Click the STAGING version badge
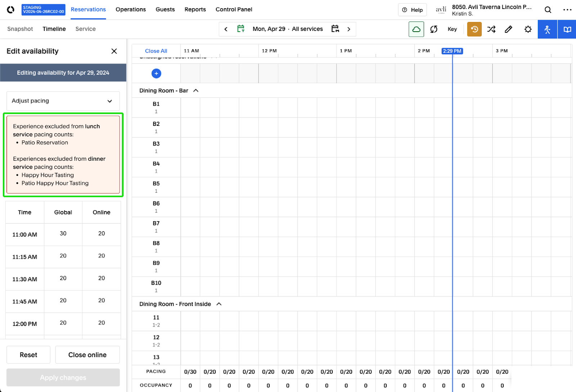The height and width of the screenshot is (392, 576). point(43,10)
